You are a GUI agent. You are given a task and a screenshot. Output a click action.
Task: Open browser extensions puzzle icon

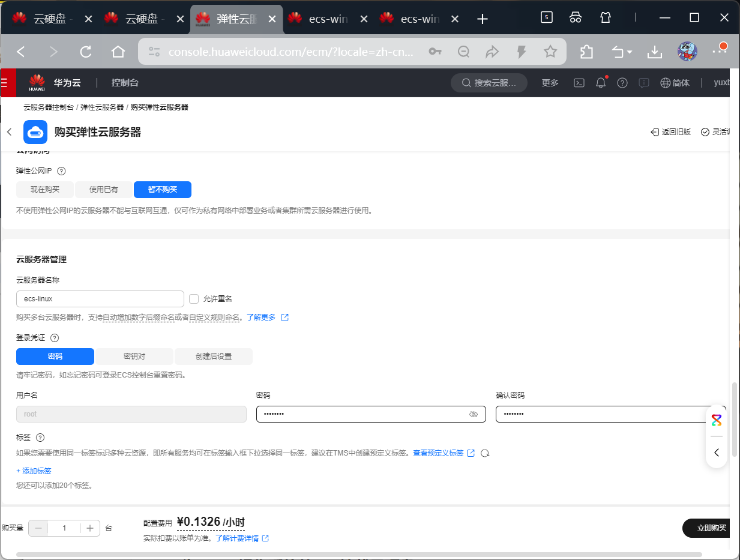587,52
